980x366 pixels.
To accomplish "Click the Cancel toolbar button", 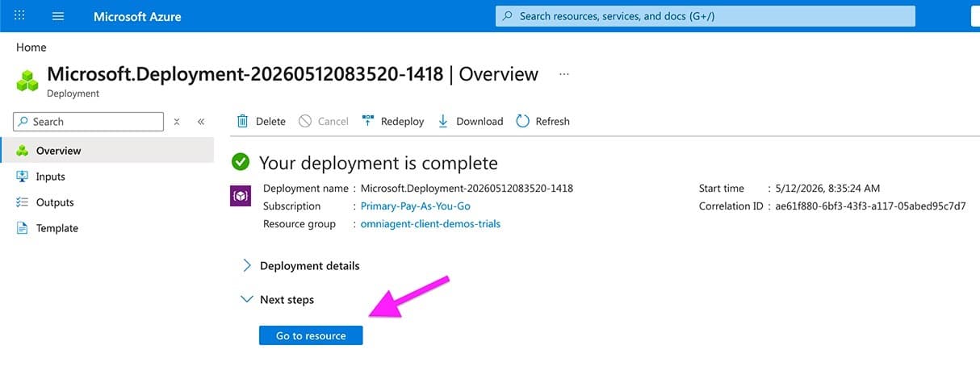I will (323, 121).
